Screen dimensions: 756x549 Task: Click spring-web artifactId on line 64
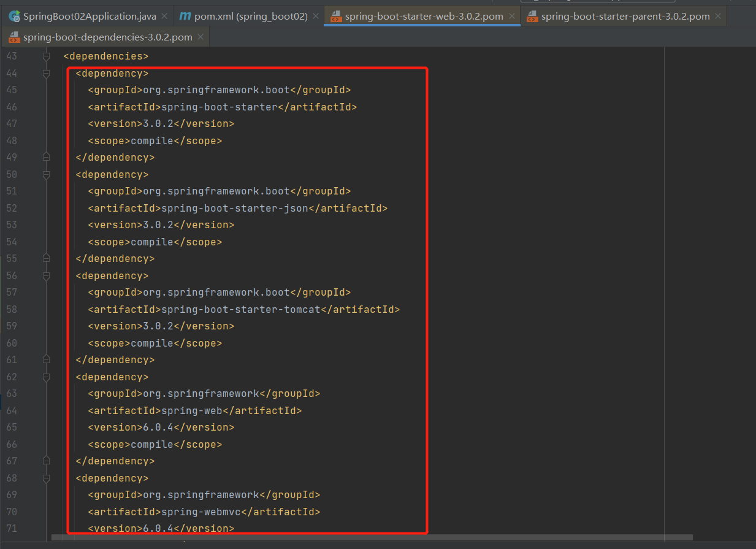coord(191,411)
